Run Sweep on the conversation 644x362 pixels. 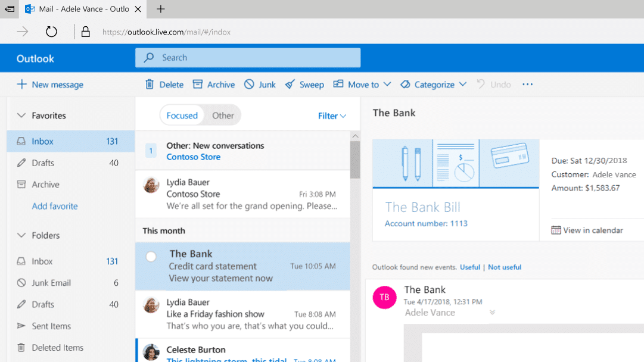(304, 84)
